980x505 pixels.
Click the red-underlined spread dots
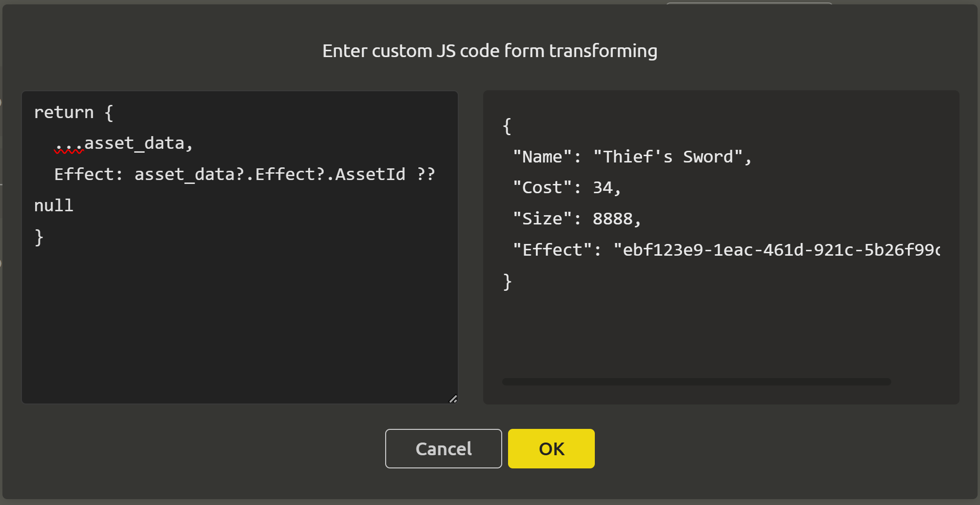[x=69, y=144]
